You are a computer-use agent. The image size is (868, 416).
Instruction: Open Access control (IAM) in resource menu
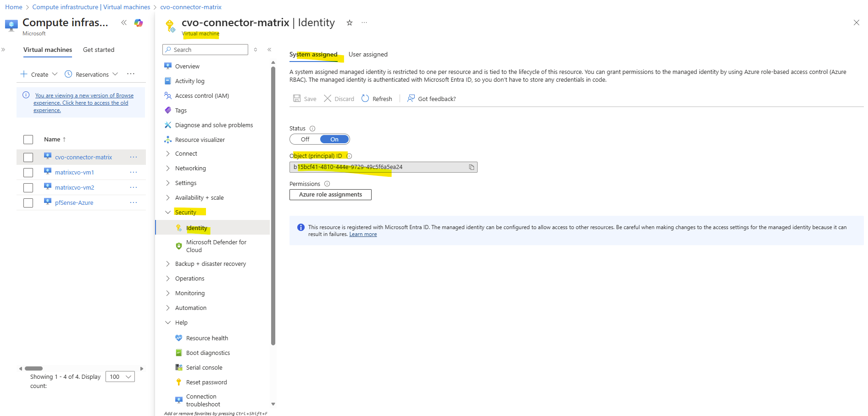click(x=202, y=96)
